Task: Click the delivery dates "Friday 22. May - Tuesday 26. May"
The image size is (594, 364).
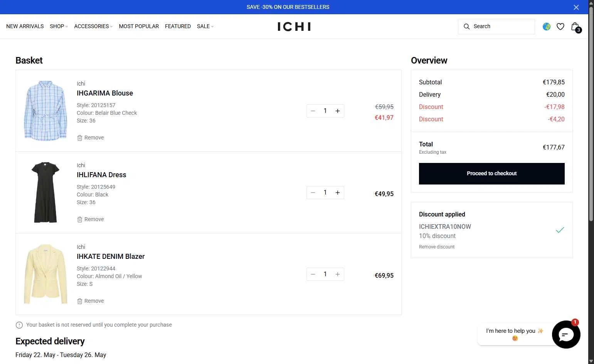Action: (x=61, y=355)
